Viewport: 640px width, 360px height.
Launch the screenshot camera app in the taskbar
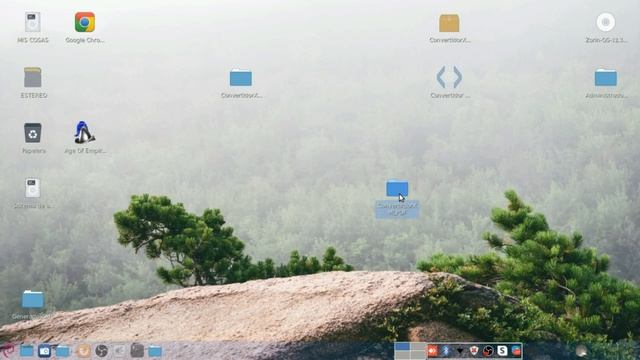click(44, 351)
